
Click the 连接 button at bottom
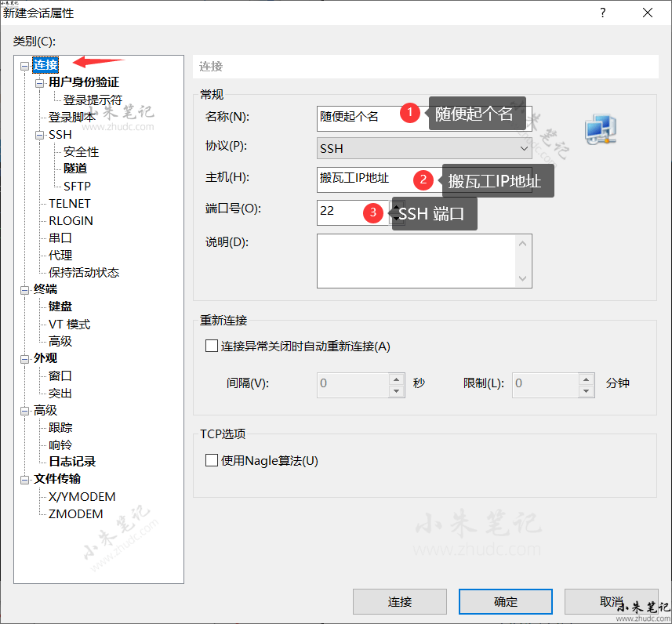[400, 601]
